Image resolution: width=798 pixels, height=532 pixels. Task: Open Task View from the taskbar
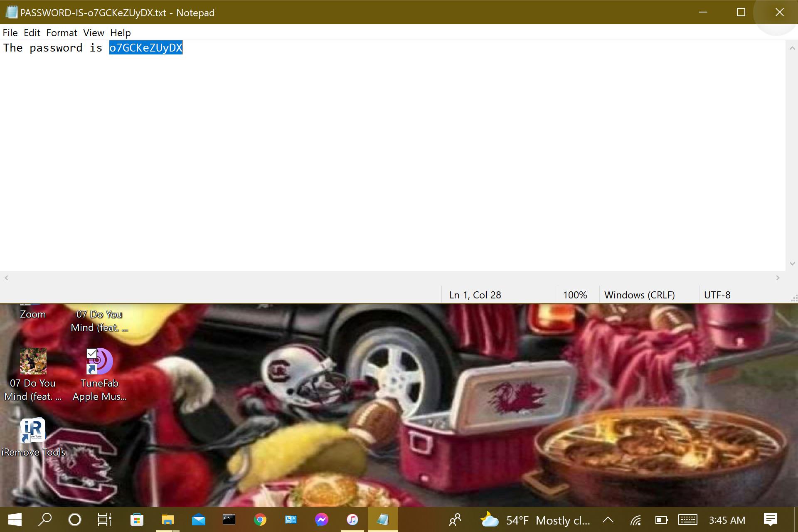click(x=104, y=520)
